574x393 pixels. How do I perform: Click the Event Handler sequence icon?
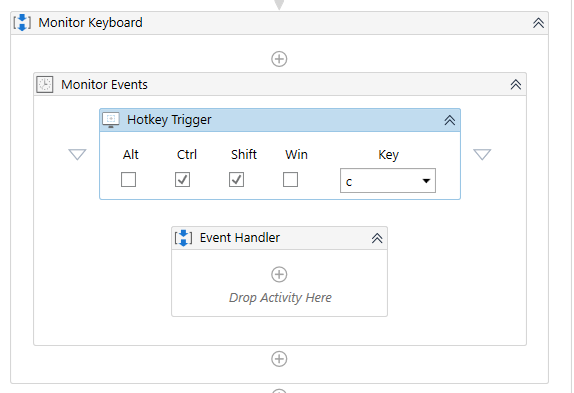click(183, 238)
